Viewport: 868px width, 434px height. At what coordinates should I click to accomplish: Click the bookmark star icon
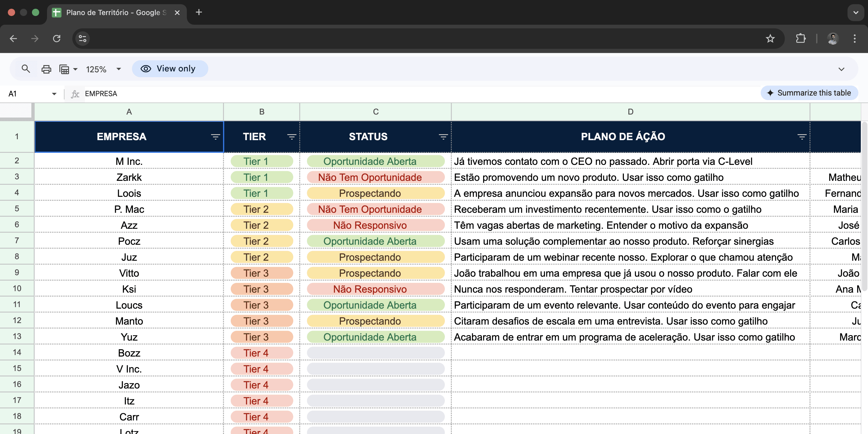click(770, 39)
